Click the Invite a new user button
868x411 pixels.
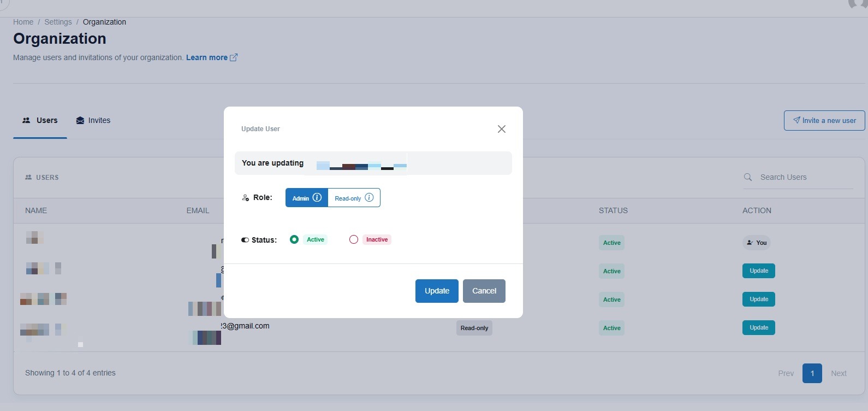824,120
